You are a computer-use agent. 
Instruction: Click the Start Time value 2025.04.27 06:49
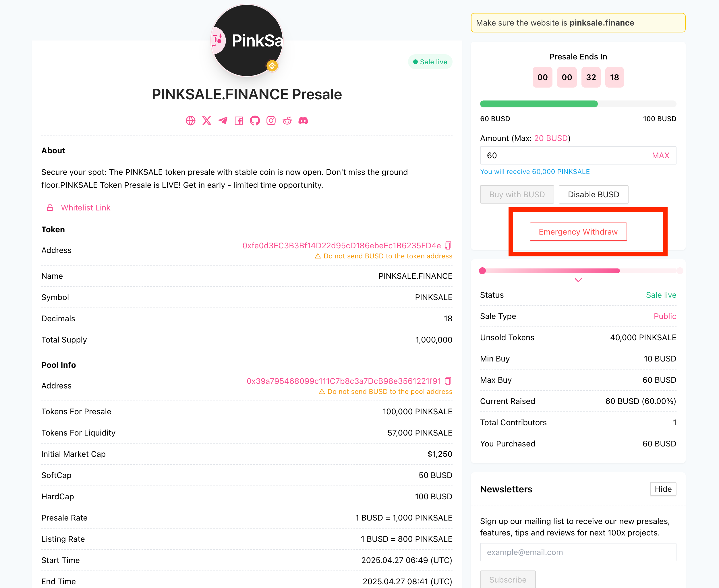click(407, 560)
